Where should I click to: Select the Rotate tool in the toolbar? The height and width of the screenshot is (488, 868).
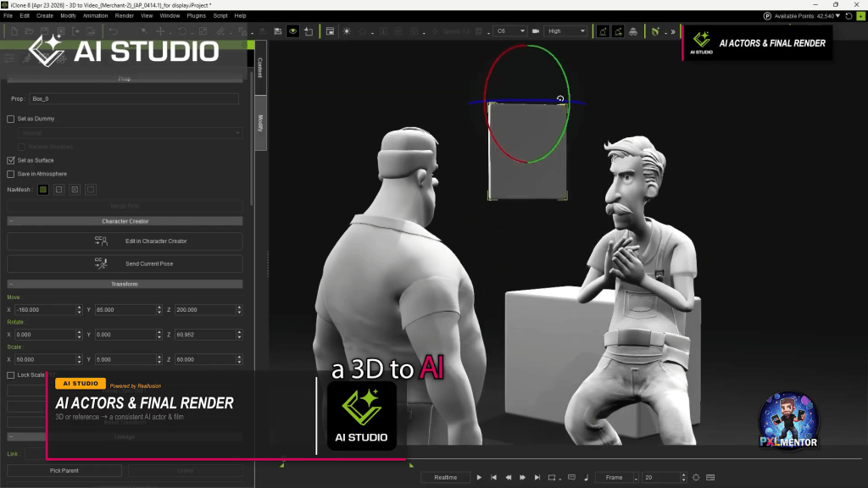(181, 31)
